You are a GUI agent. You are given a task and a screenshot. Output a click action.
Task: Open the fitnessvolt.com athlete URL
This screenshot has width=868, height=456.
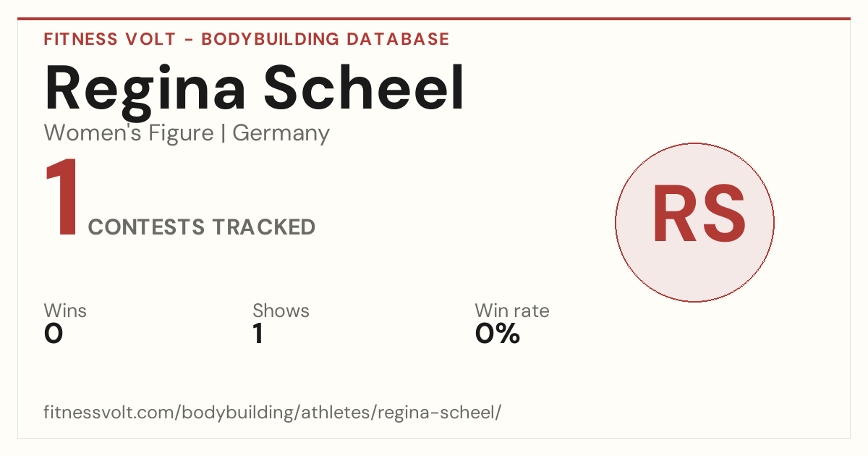[273, 413]
